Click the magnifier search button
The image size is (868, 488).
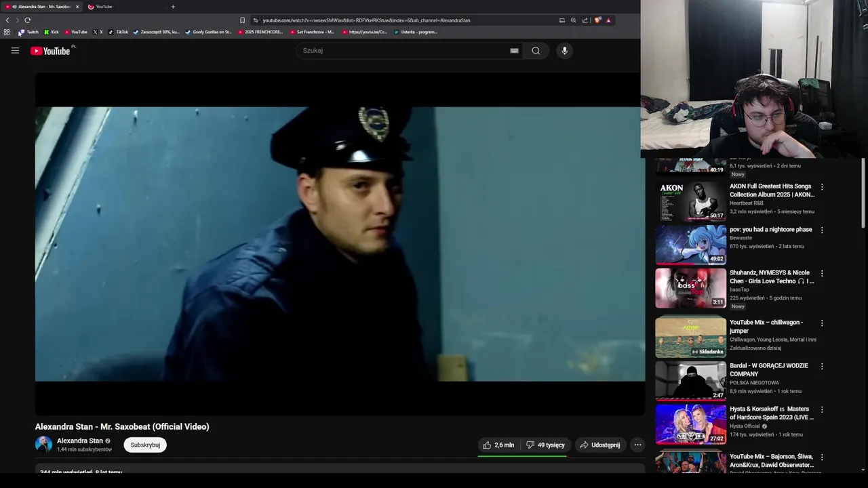pyautogui.click(x=536, y=50)
